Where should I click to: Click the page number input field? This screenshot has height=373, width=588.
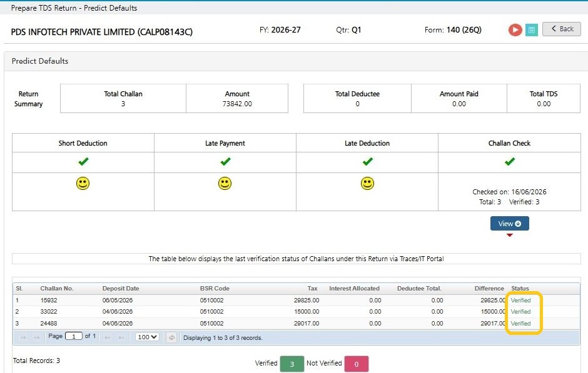[74, 336]
